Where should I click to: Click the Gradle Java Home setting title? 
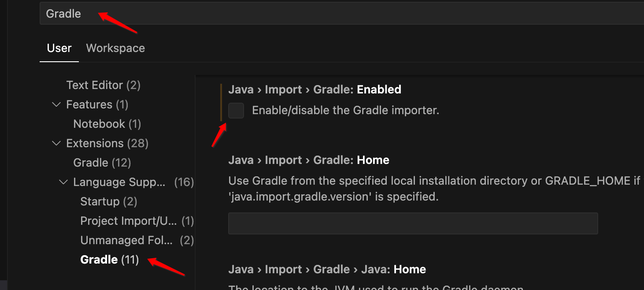point(327,269)
